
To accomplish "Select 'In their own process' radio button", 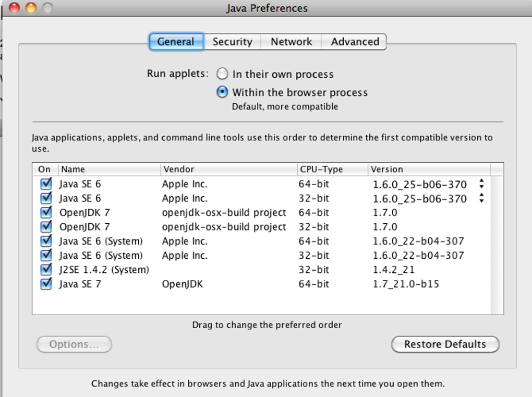I will tap(223, 74).
